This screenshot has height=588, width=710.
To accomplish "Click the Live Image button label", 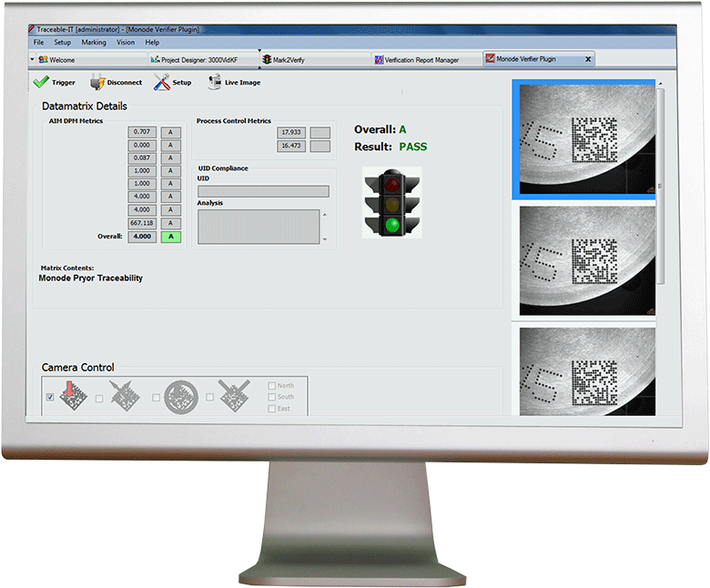I will tap(243, 83).
